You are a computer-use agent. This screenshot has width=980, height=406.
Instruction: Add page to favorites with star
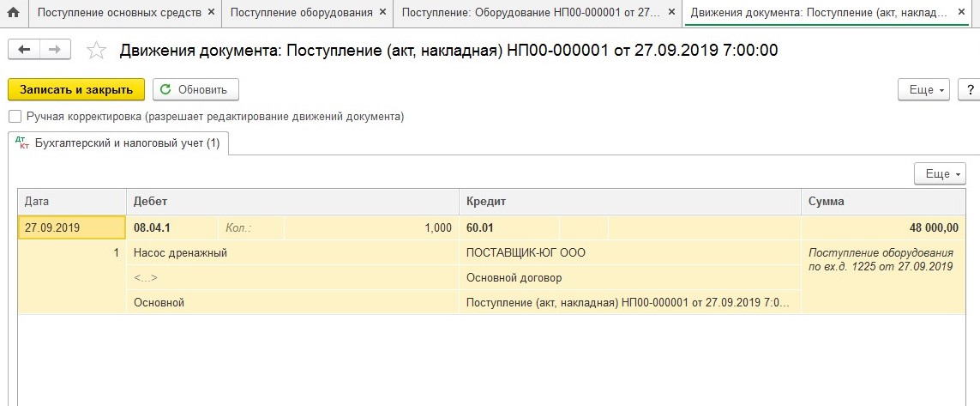(97, 51)
